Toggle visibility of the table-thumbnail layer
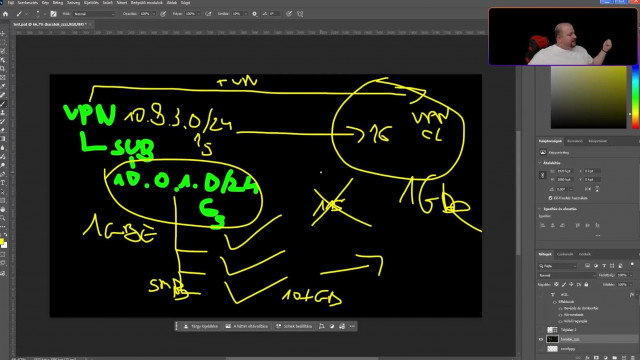640x360 pixels. [x=541, y=329]
